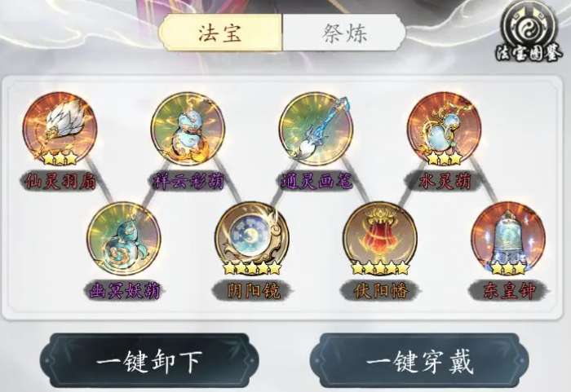This screenshot has height=392, width=571.
Task: Switch to the 法宝 tab
Action: tap(220, 33)
